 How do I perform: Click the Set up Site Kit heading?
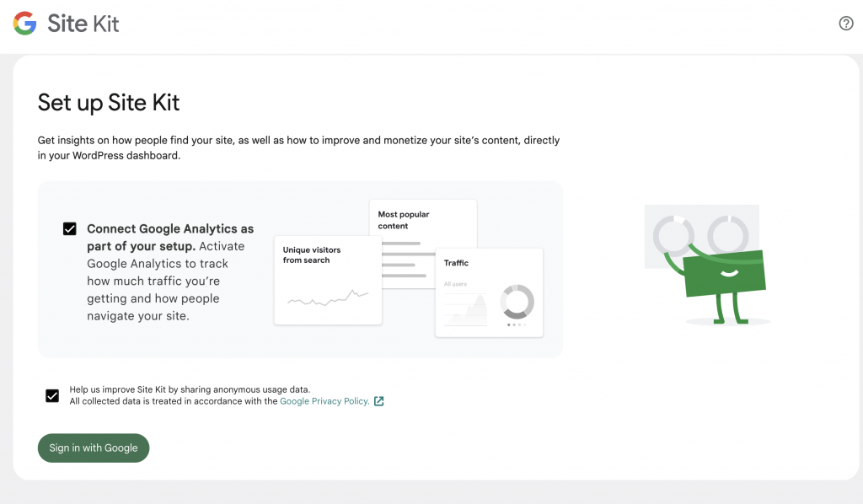(109, 102)
